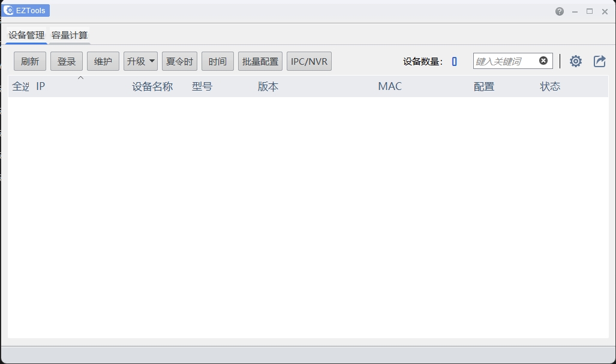
Task: Click the 版本 column header
Action: [x=268, y=86]
